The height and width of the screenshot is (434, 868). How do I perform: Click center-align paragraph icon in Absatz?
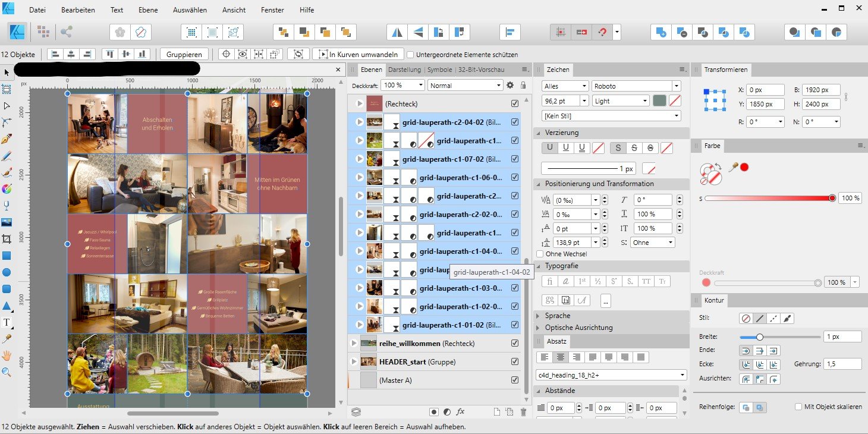click(x=560, y=357)
